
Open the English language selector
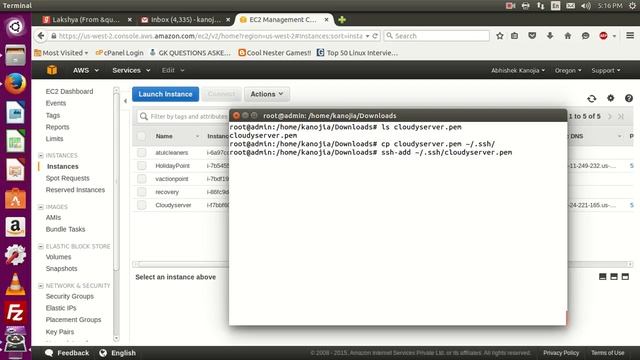pyautogui.click(x=118, y=353)
